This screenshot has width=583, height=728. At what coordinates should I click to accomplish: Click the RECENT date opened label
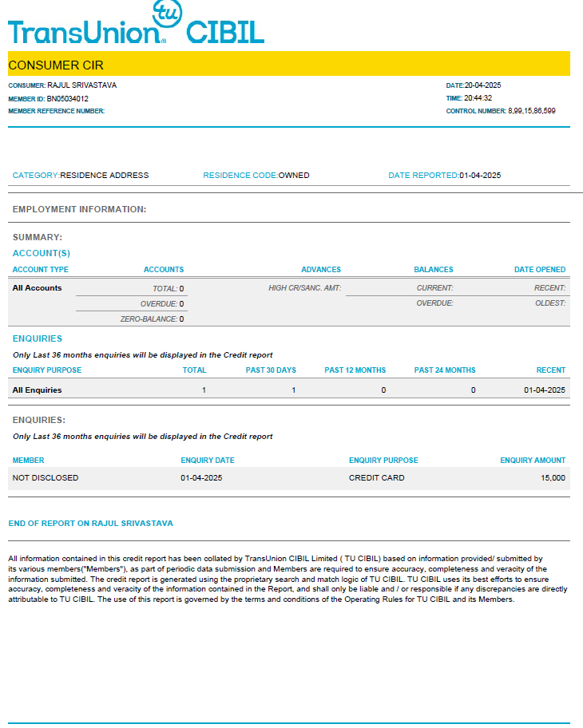[x=550, y=288]
